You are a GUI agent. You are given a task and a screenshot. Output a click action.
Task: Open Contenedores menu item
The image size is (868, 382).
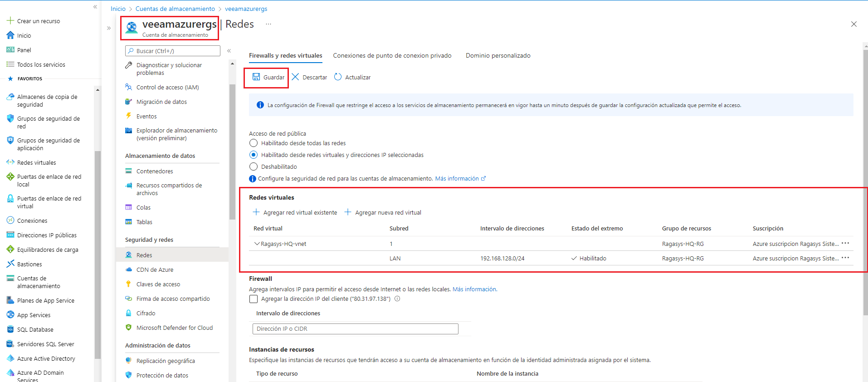click(155, 171)
